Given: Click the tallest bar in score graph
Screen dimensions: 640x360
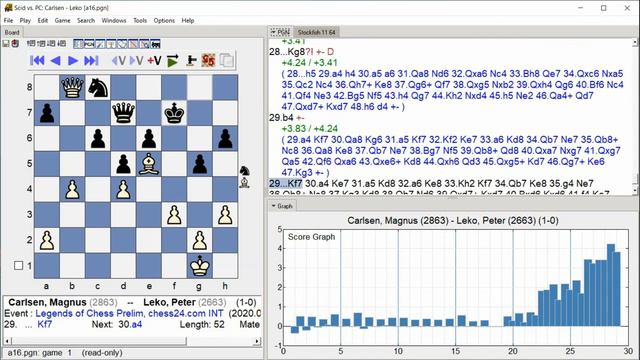Looking at the screenshot, I should 611,285.
